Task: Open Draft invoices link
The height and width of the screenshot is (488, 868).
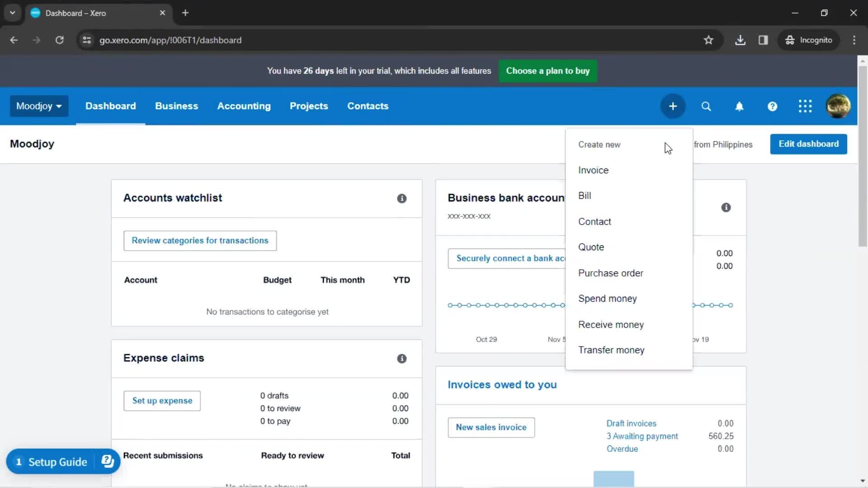Action: pos(631,423)
